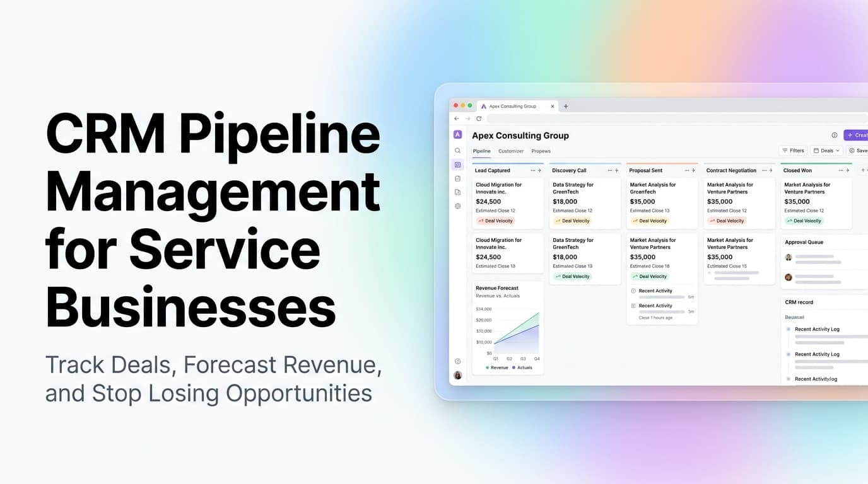
Task: Open the globe icon in the sidebar
Action: (x=457, y=206)
